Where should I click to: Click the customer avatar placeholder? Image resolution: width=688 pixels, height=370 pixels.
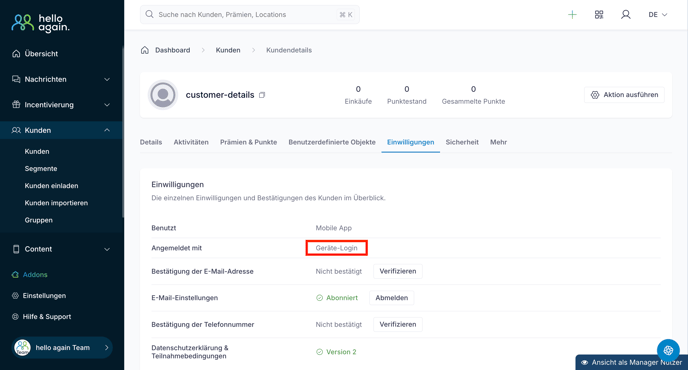pyautogui.click(x=163, y=95)
